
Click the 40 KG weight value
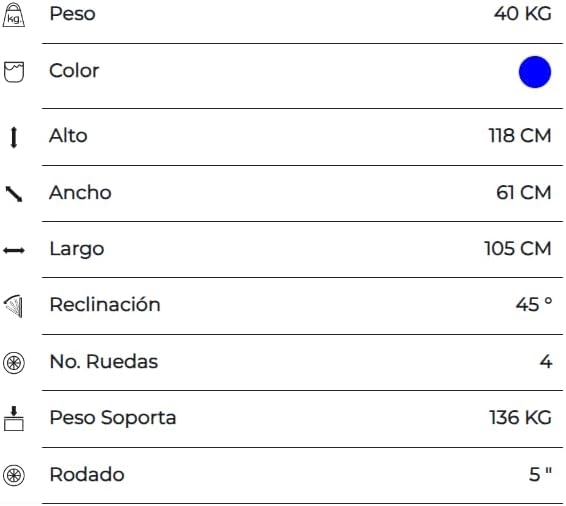click(x=523, y=14)
